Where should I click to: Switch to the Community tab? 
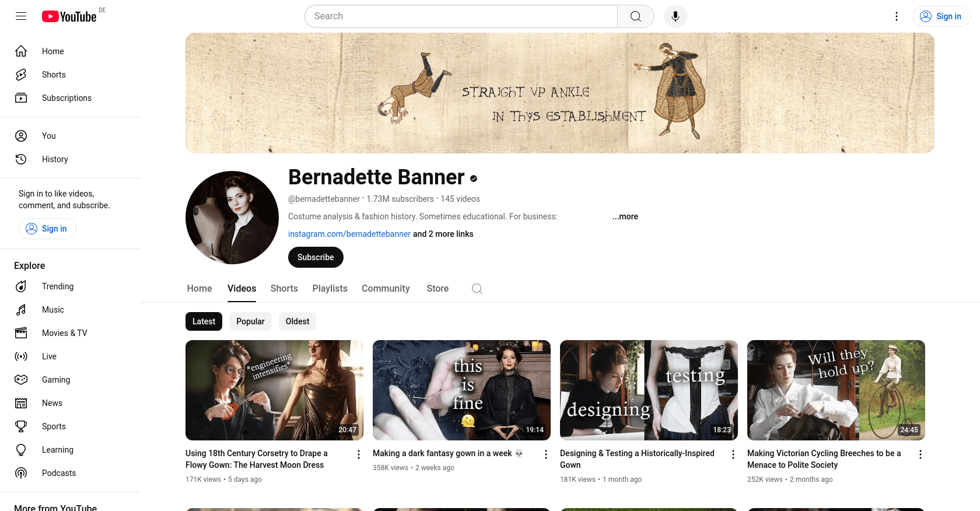(x=385, y=289)
